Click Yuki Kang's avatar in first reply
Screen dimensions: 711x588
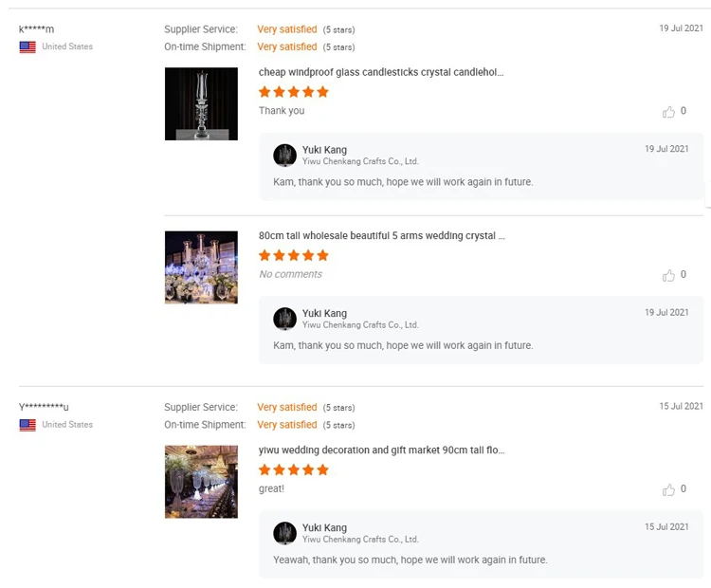click(x=284, y=156)
